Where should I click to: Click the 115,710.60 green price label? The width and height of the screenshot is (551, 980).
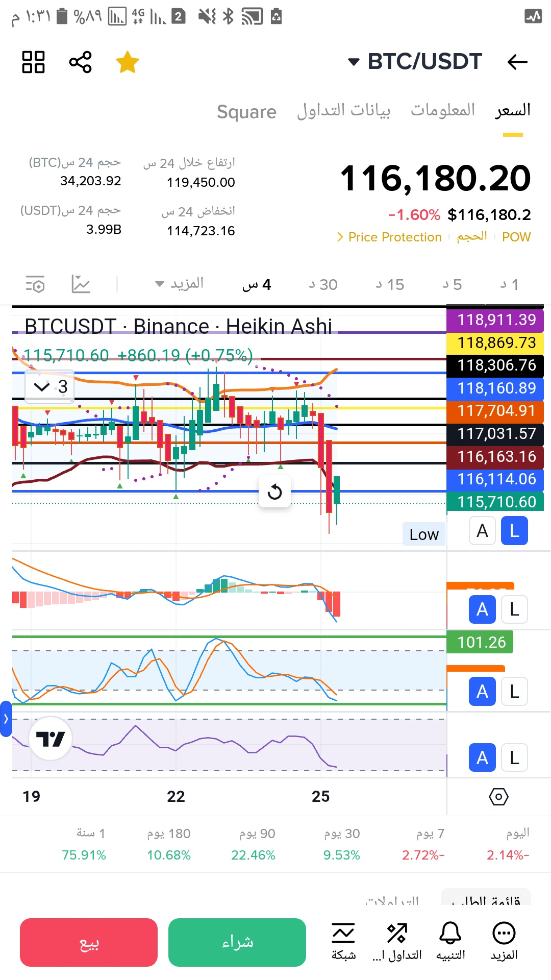495,502
